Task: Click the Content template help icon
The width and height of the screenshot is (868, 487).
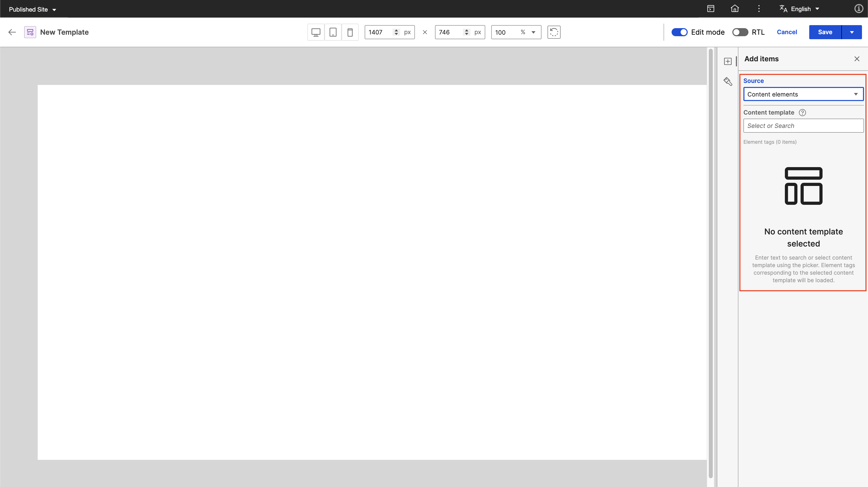Action: (802, 113)
